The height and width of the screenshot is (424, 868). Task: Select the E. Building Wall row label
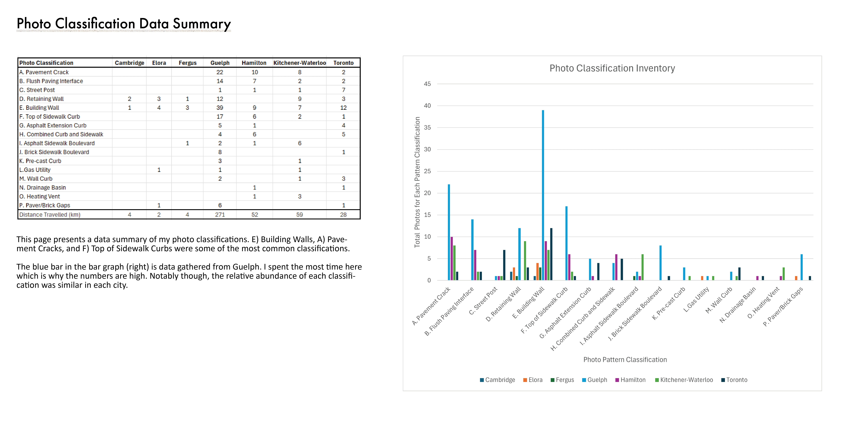coord(39,108)
